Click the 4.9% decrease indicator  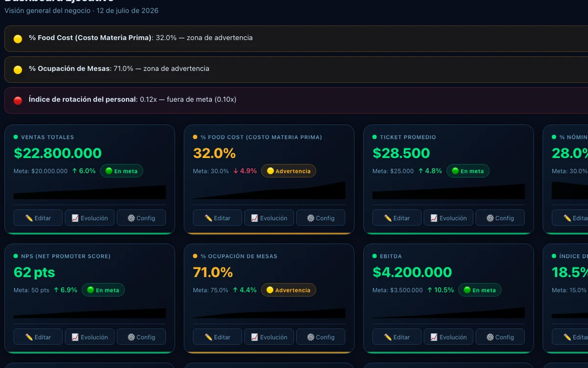[x=245, y=171]
